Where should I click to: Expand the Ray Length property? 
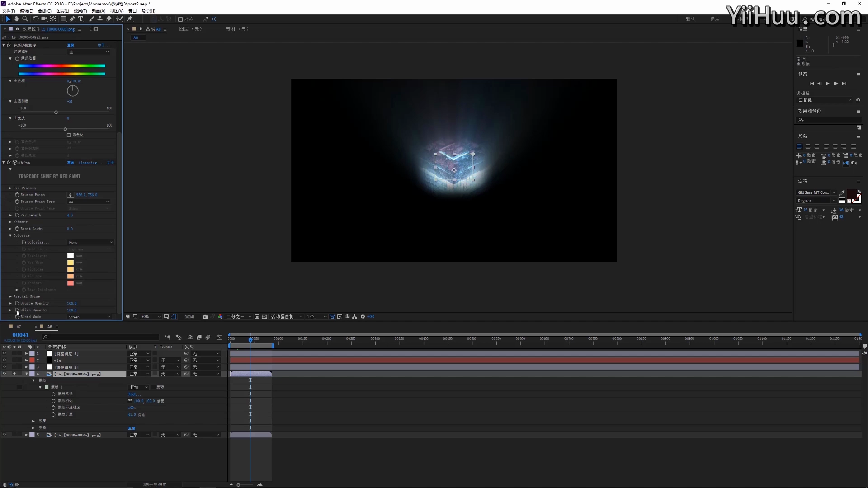pos(10,215)
